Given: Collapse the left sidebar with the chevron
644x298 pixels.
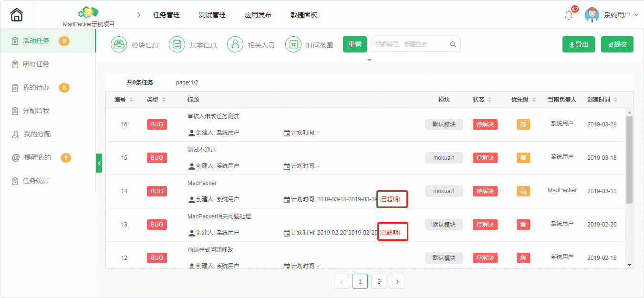Looking at the screenshot, I should (99, 163).
